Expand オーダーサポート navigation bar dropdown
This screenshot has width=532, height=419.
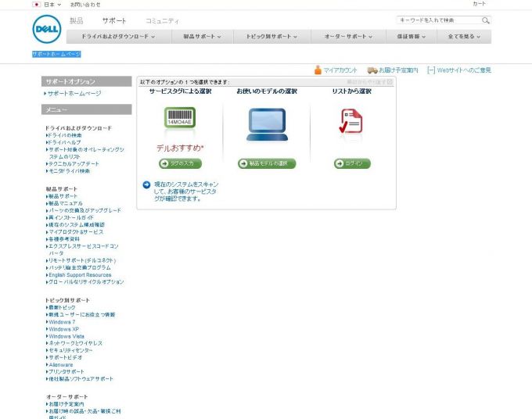(348, 36)
